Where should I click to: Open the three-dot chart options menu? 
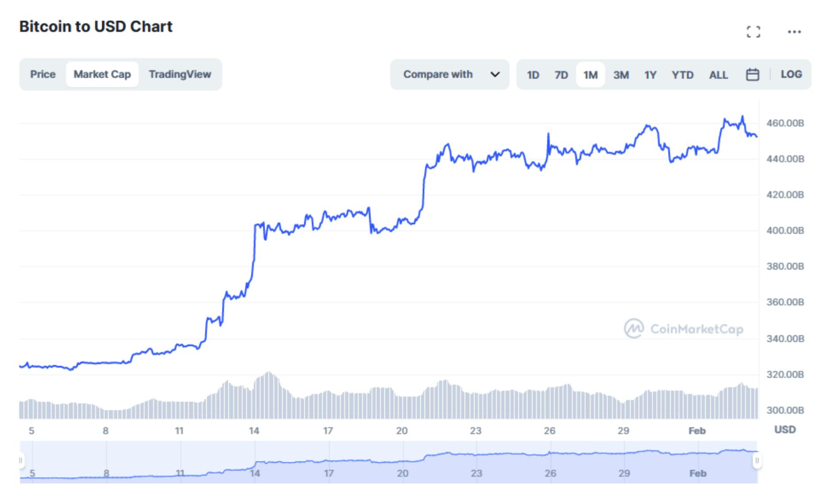(795, 31)
